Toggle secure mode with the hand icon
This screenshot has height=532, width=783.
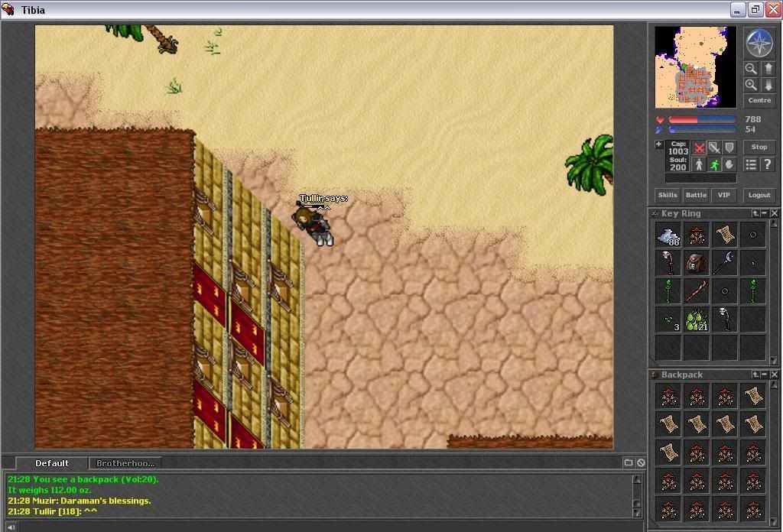[729, 164]
